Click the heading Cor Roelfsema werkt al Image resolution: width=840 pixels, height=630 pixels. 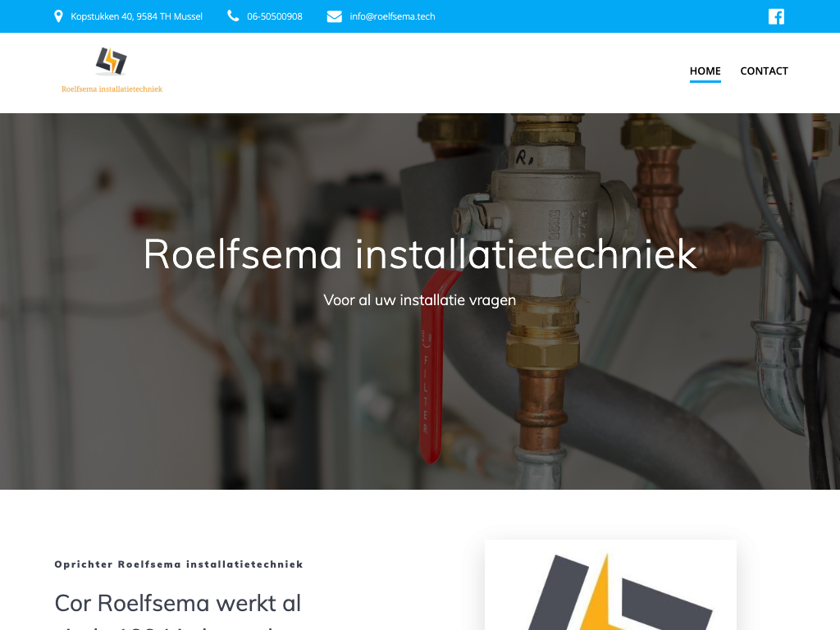click(178, 603)
